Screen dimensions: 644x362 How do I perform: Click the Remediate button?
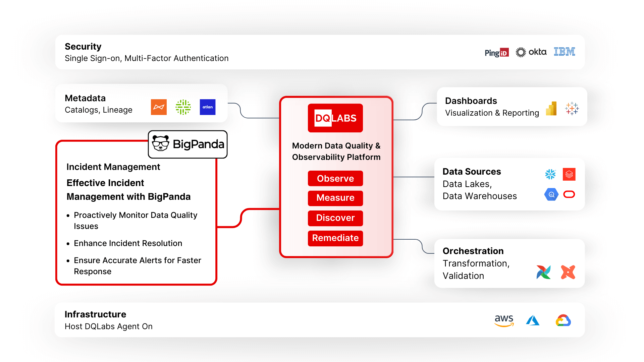point(335,238)
